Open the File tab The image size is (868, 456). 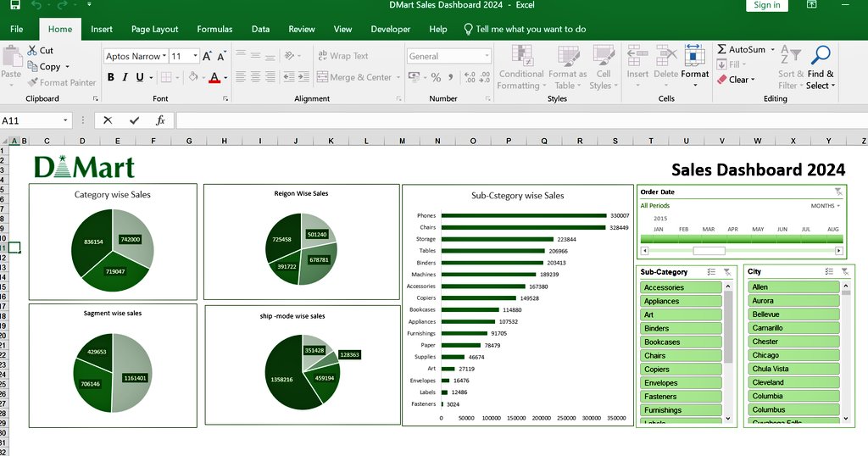(17, 30)
